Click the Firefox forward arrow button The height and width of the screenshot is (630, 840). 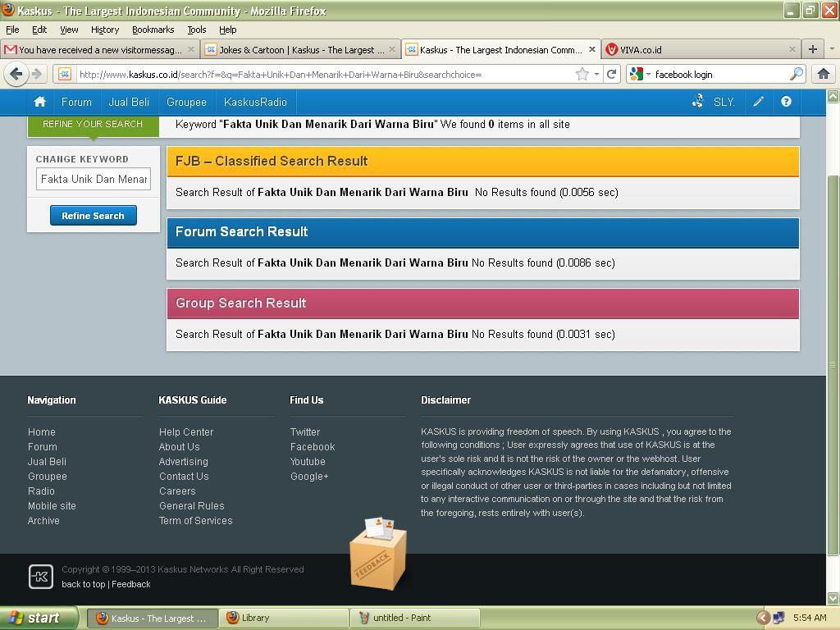click(36, 74)
